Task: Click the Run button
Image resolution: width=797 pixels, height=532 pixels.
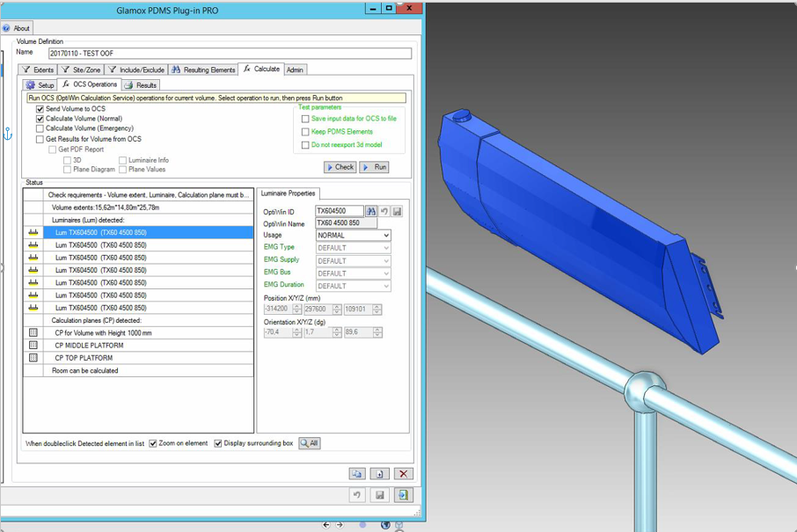Action: 374,167
